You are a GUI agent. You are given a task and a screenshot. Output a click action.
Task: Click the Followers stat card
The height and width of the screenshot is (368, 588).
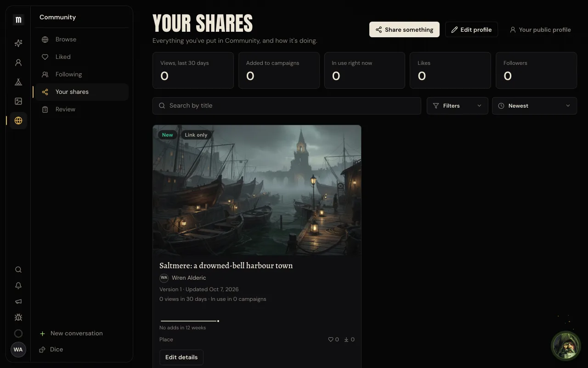coord(536,70)
